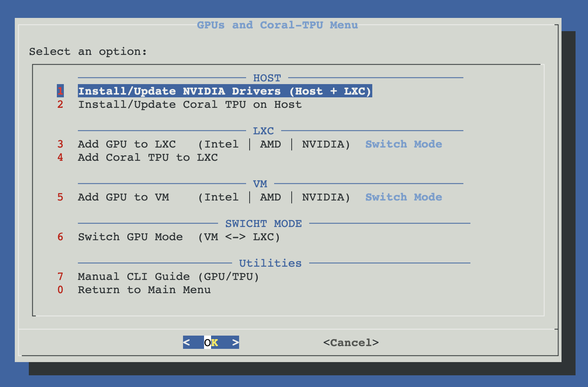Click the VM section header
The height and width of the screenshot is (387, 588).
click(260, 184)
